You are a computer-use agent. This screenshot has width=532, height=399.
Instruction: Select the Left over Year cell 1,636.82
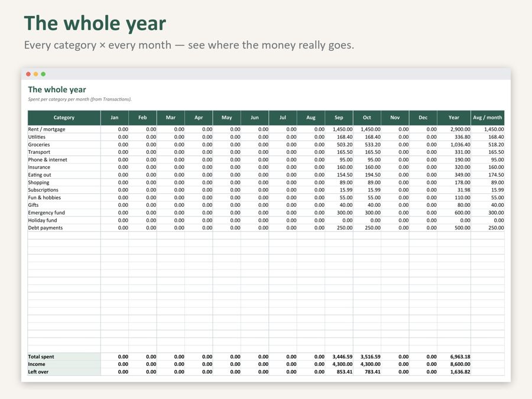454,372
